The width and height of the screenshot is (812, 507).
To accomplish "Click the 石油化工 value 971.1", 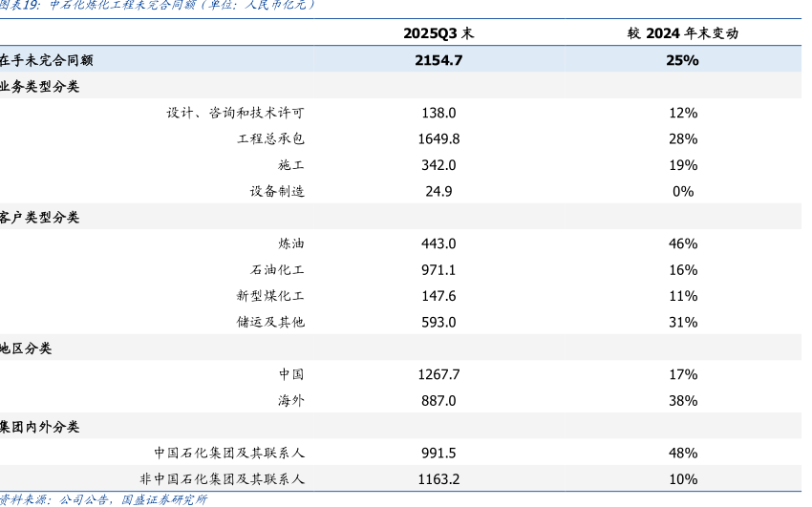I will 438,270.
